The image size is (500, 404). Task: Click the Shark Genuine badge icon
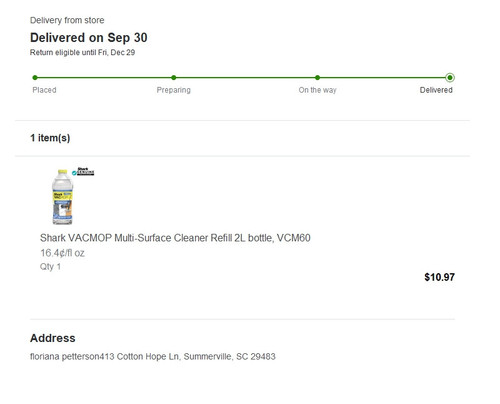pyautogui.click(x=83, y=171)
